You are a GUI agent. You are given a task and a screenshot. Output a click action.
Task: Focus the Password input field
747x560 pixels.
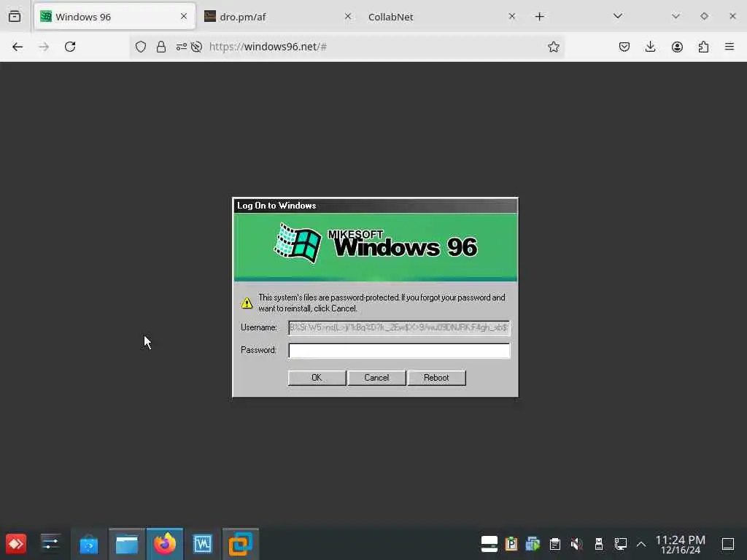click(x=399, y=351)
